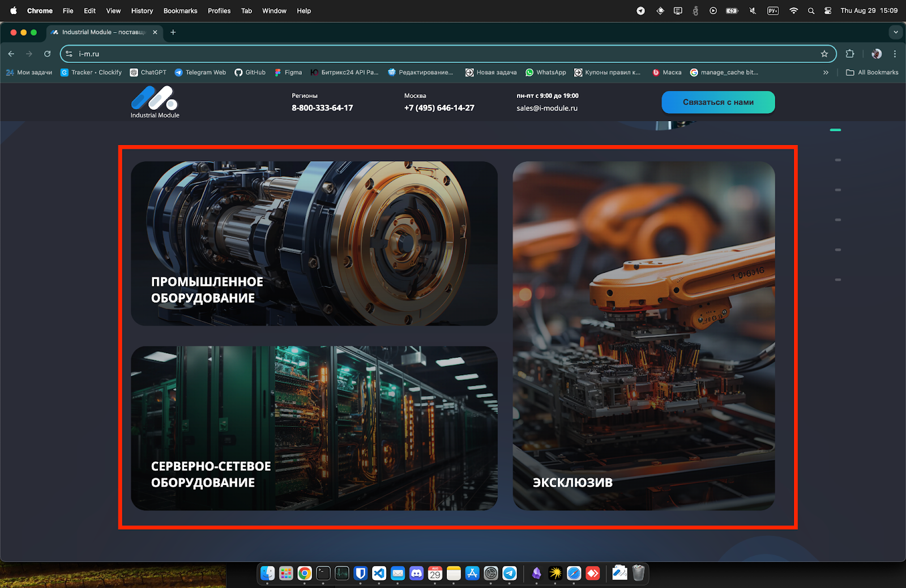Open Discord from the Dock
Viewport: 906px width, 588px height.
point(416,573)
